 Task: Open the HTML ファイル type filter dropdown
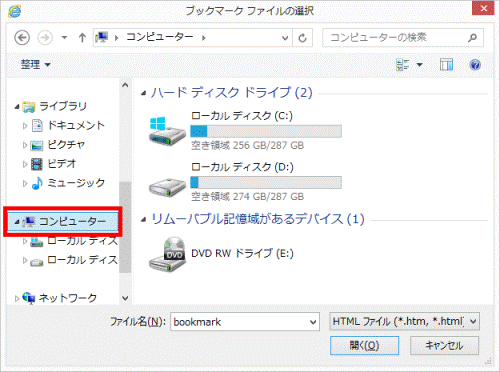(404, 322)
